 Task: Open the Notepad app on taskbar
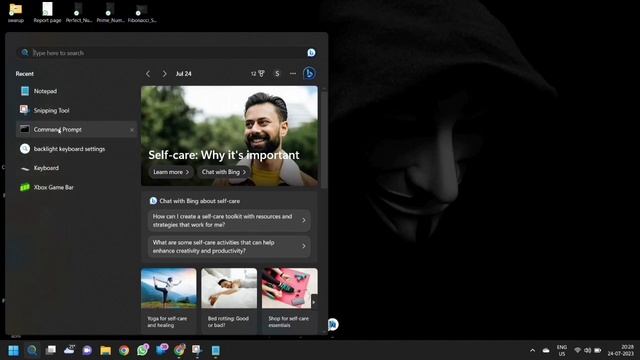point(216,350)
